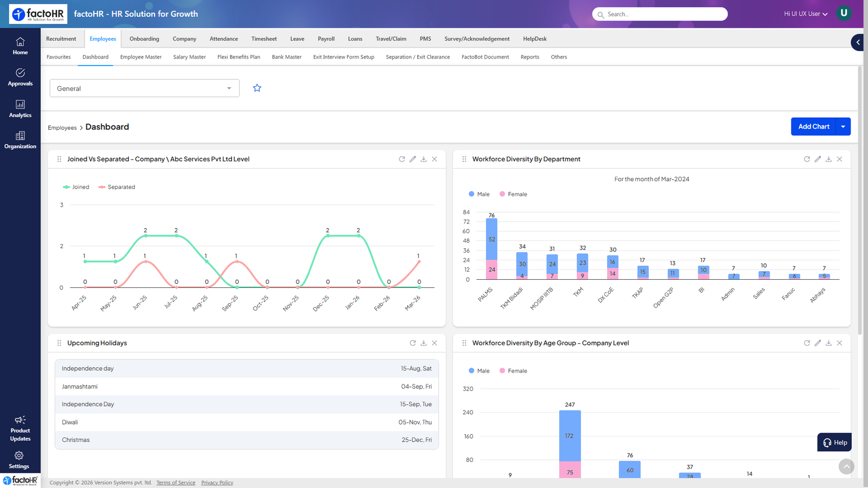Open the Reports submenu

[530, 57]
